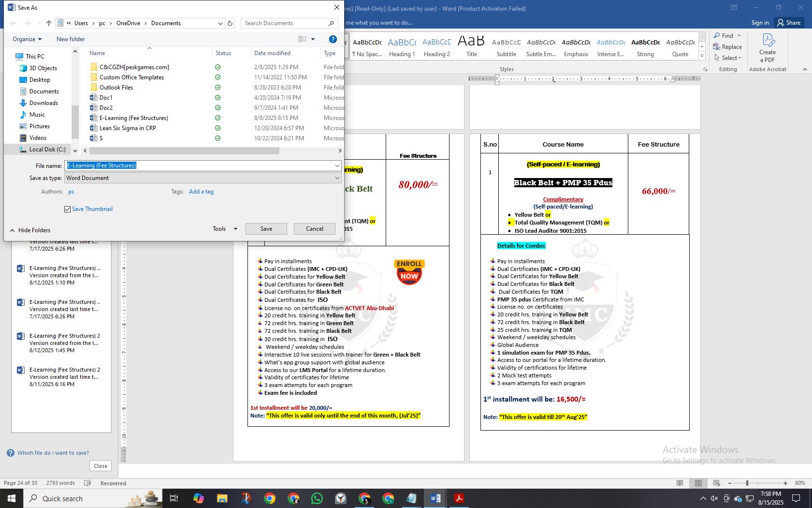Image resolution: width=812 pixels, height=508 pixels.
Task: Open the Tools dropdown menu
Action: 225,229
